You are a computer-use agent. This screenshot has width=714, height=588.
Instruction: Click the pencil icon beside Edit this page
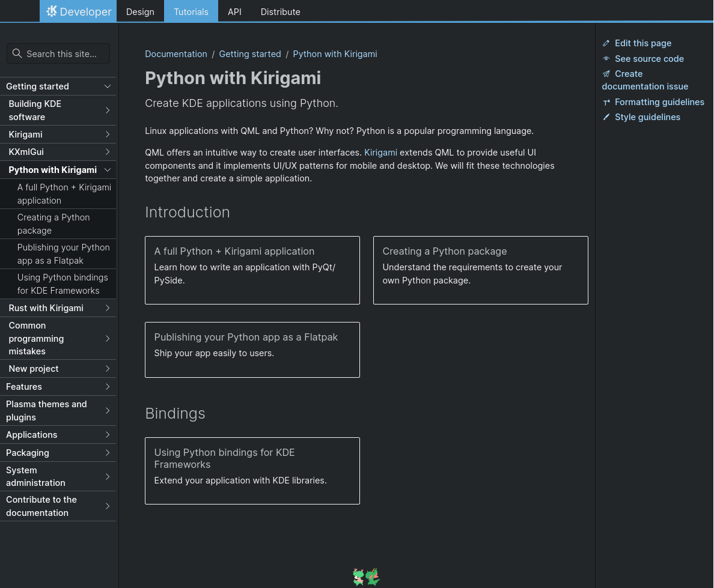tap(606, 43)
